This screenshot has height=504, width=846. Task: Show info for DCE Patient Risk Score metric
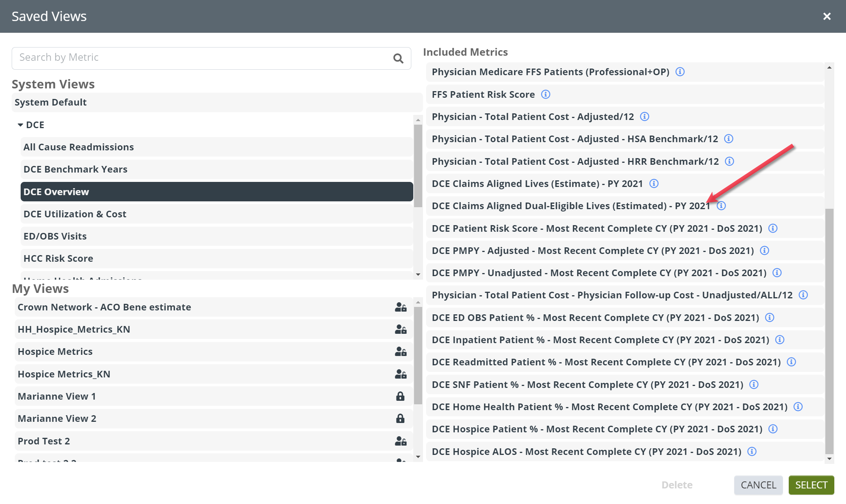click(773, 228)
